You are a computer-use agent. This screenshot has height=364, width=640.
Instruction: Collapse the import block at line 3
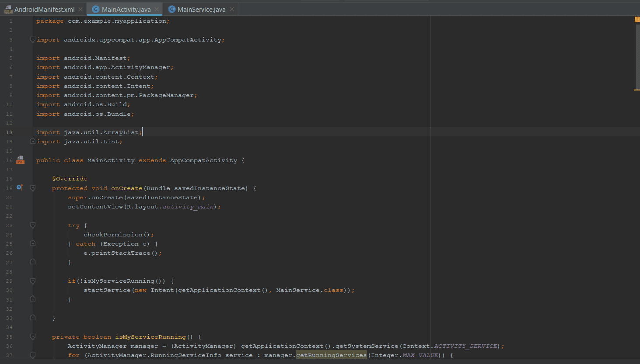pos(33,40)
